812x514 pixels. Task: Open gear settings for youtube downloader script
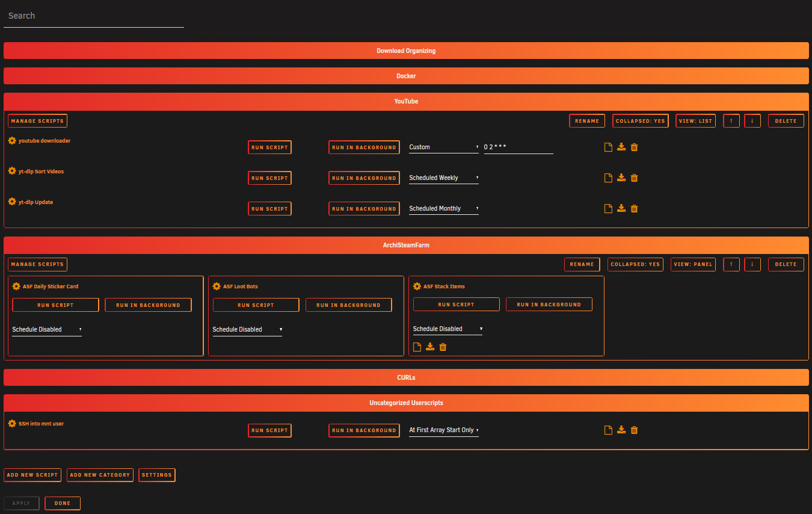pos(12,140)
